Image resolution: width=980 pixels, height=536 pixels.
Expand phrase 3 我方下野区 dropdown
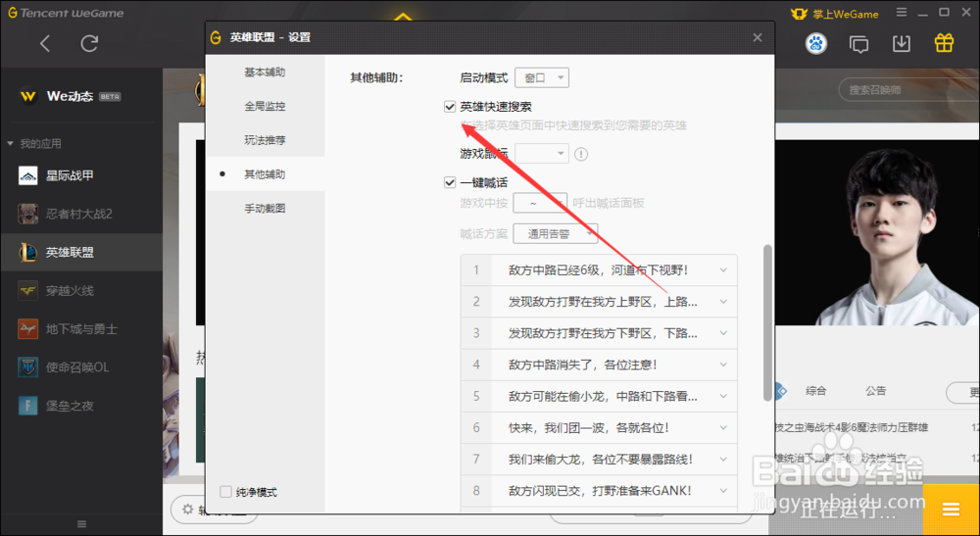pyautogui.click(x=723, y=333)
